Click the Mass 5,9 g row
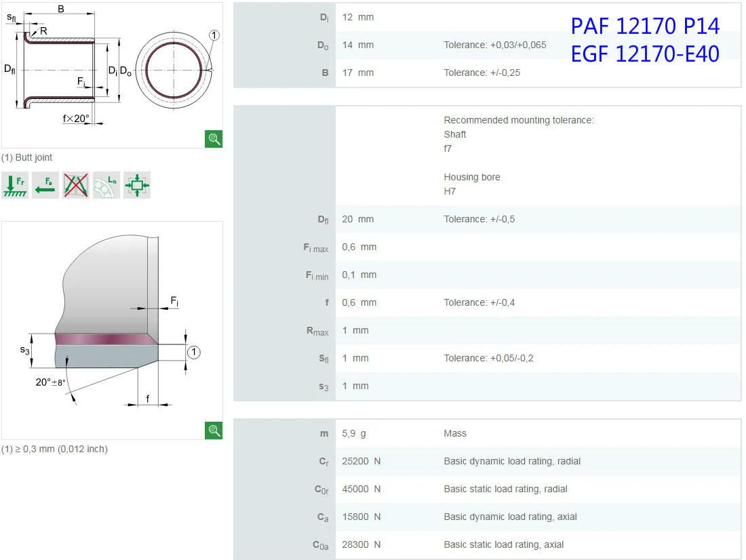The width and height of the screenshot is (746, 560). coord(455,433)
